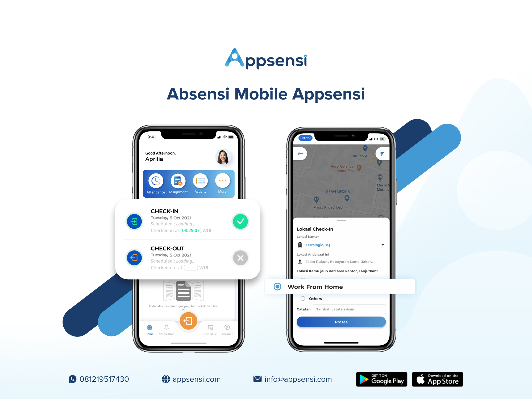Switch to the Schedule tab
532x399 pixels.
(211, 333)
